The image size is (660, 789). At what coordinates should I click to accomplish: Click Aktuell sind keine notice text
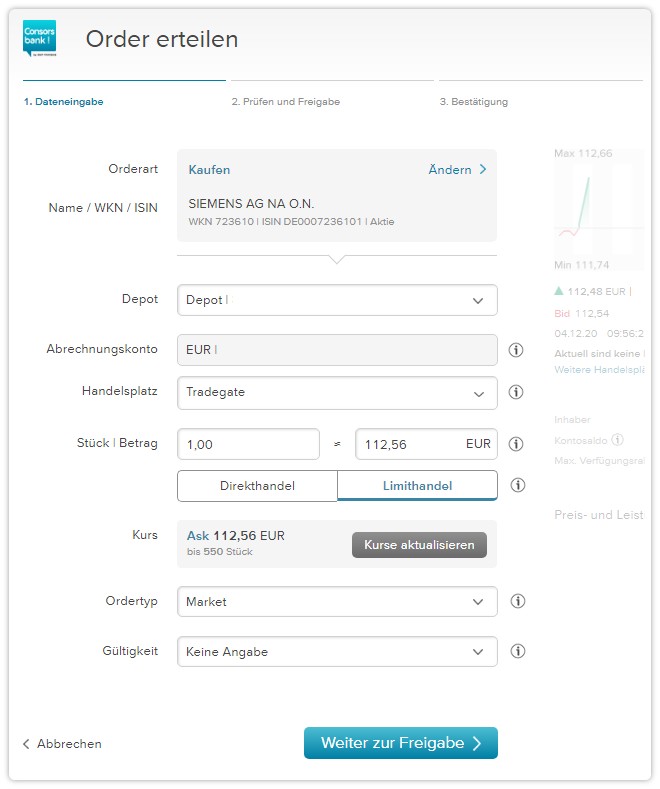pos(599,354)
